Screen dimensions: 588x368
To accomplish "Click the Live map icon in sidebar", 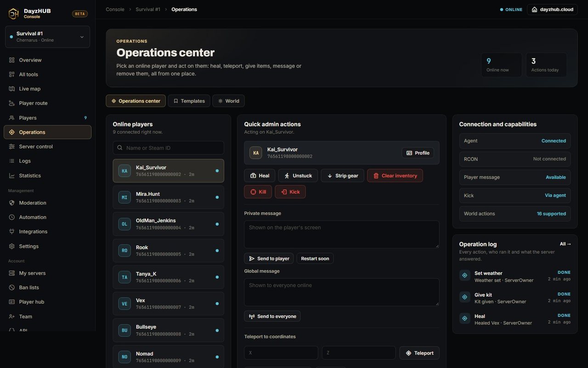I will pos(12,89).
